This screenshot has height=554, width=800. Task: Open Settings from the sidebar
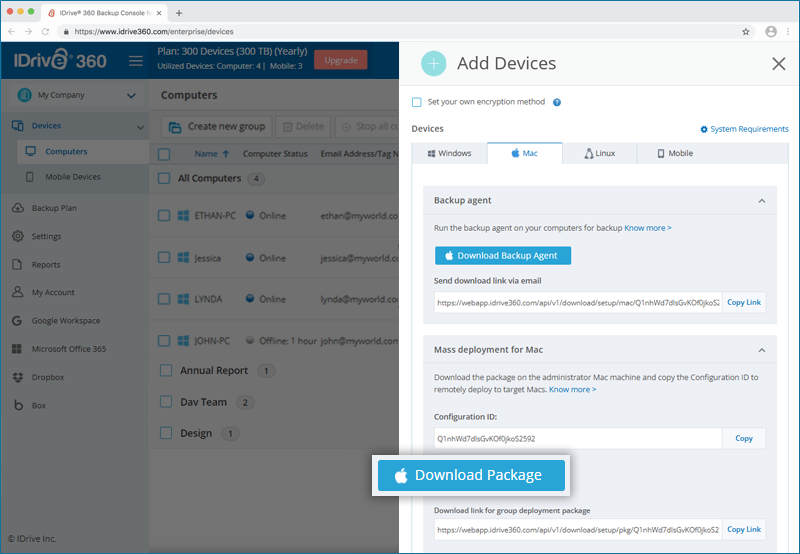tap(46, 237)
